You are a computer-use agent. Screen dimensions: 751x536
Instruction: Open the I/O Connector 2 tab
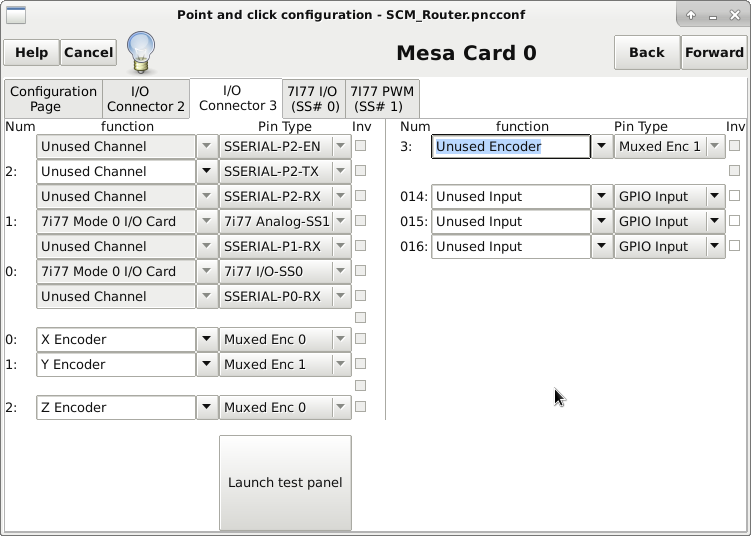tap(146, 99)
